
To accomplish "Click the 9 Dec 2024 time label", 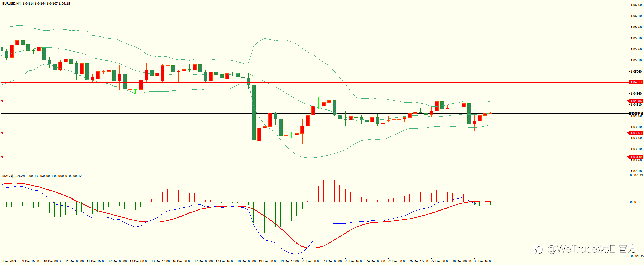I will (9, 261).
